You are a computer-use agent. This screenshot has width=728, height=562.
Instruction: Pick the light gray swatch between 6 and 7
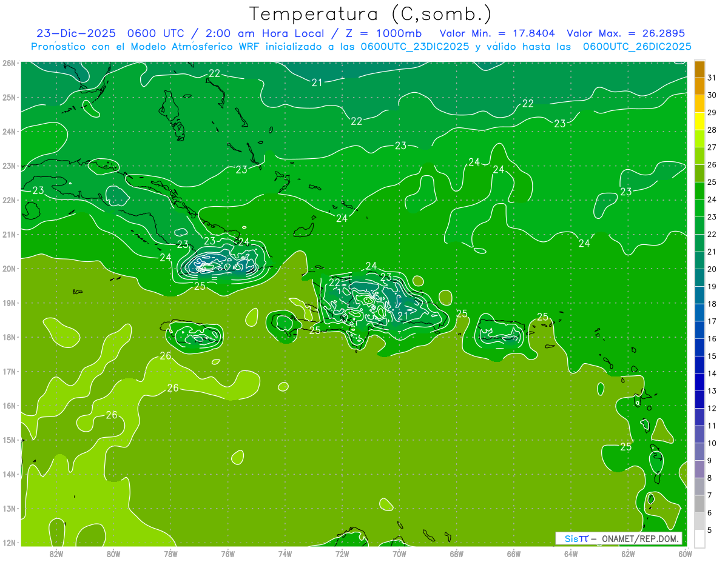[699, 504]
